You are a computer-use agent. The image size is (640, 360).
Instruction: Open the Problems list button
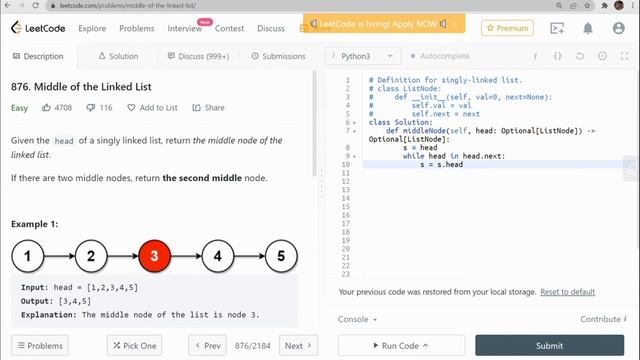click(40, 346)
